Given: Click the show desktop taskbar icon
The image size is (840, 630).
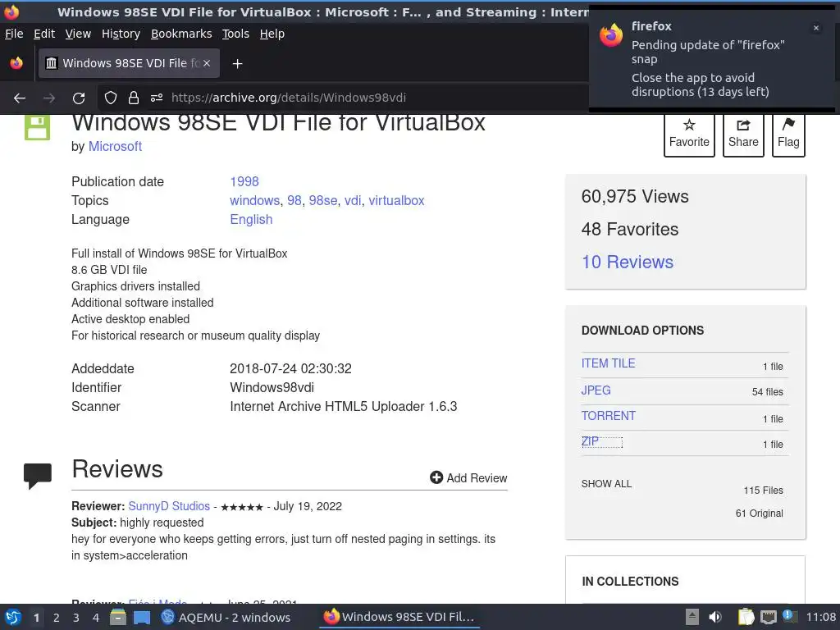Looking at the screenshot, I should (142, 618).
